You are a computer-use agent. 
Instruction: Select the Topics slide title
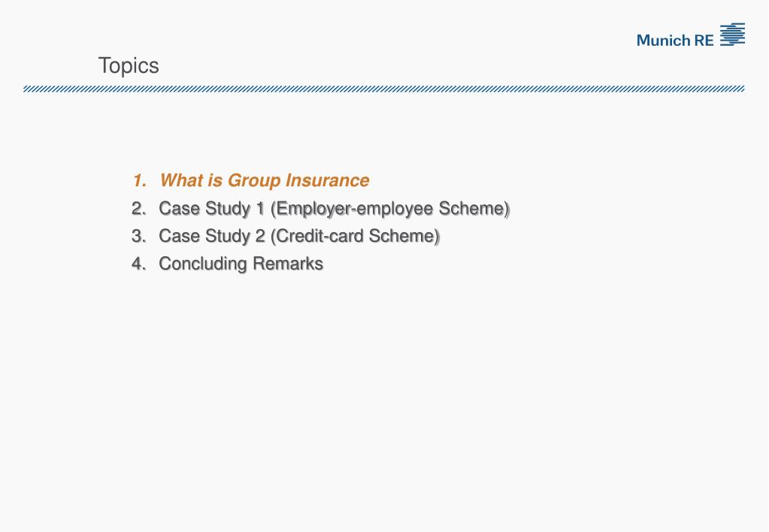(x=129, y=65)
